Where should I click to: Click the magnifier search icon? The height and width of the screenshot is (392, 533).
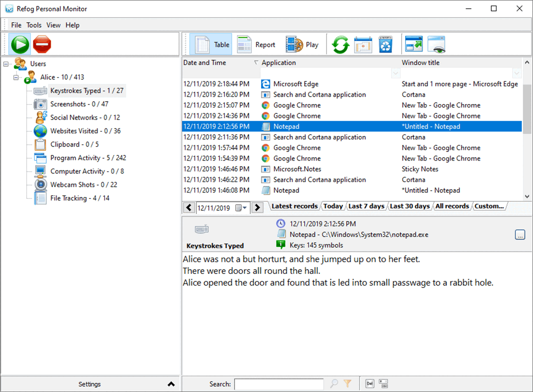[334, 384]
